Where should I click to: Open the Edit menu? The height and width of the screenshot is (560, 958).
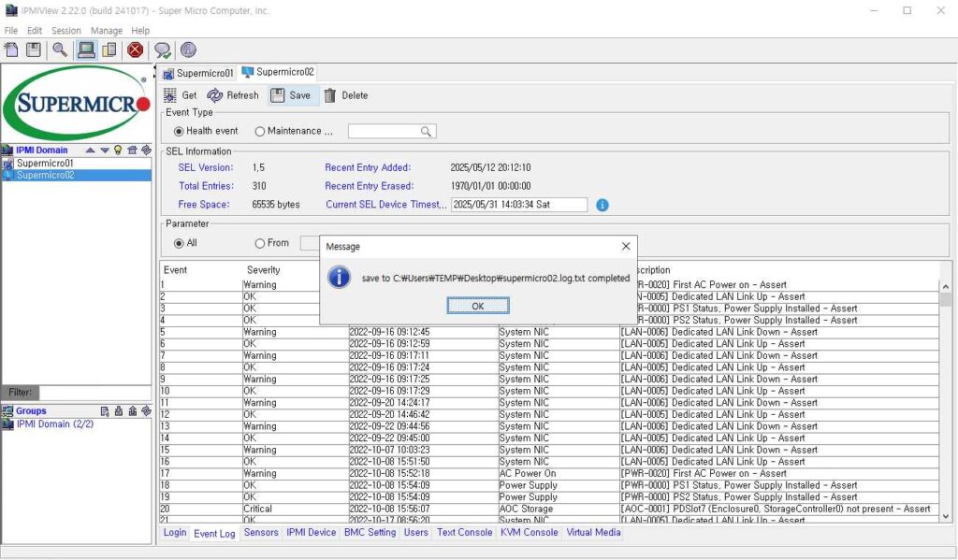pyautogui.click(x=35, y=31)
